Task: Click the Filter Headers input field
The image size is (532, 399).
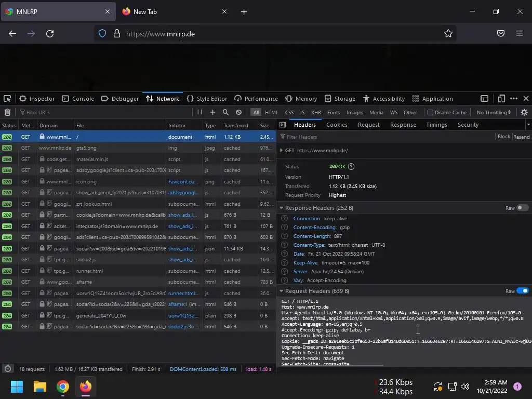Action: [x=387, y=137]
